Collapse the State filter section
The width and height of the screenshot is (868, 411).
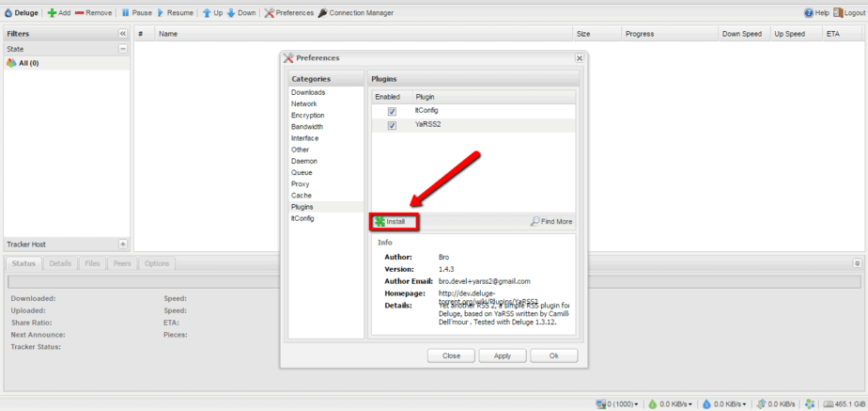click(122, 49)
